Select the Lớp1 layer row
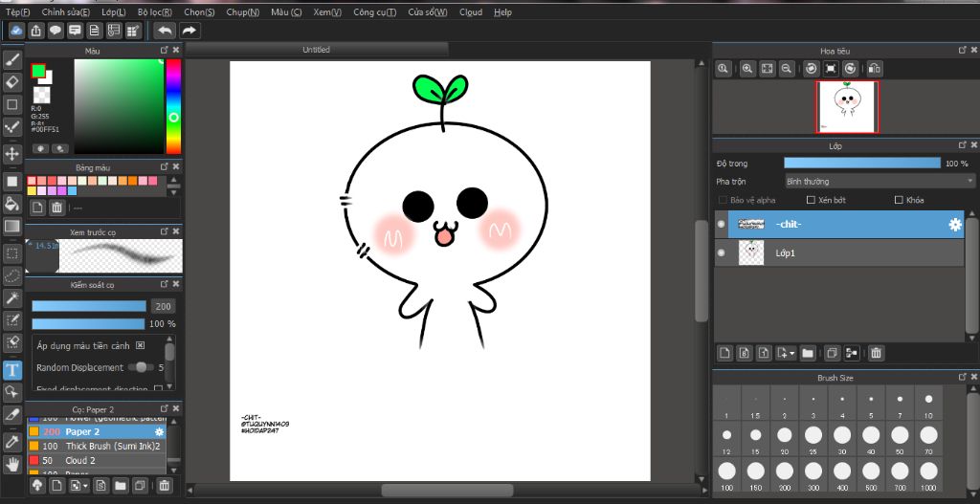The image size is (980, 504). pos(838,252)
